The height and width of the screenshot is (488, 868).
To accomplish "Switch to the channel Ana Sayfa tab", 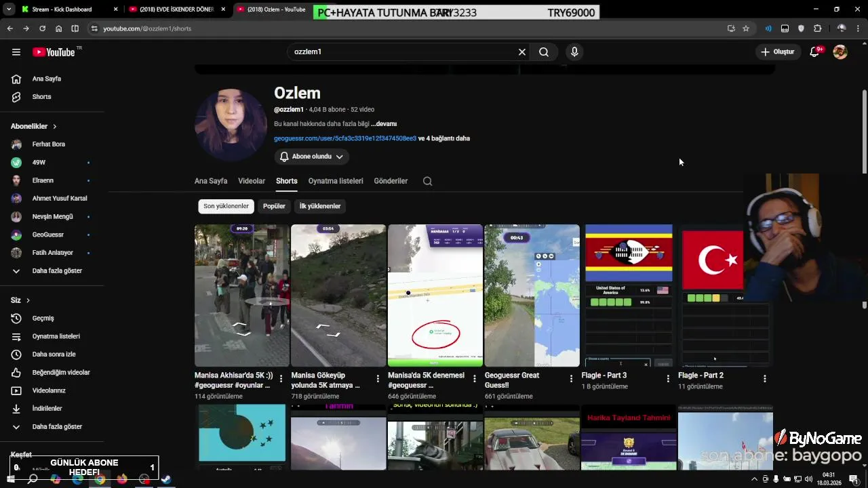I will 211,181.
